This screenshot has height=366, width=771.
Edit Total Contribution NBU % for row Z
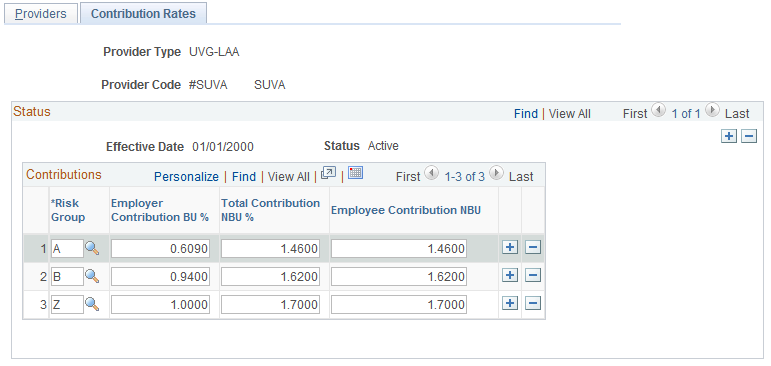270,305
